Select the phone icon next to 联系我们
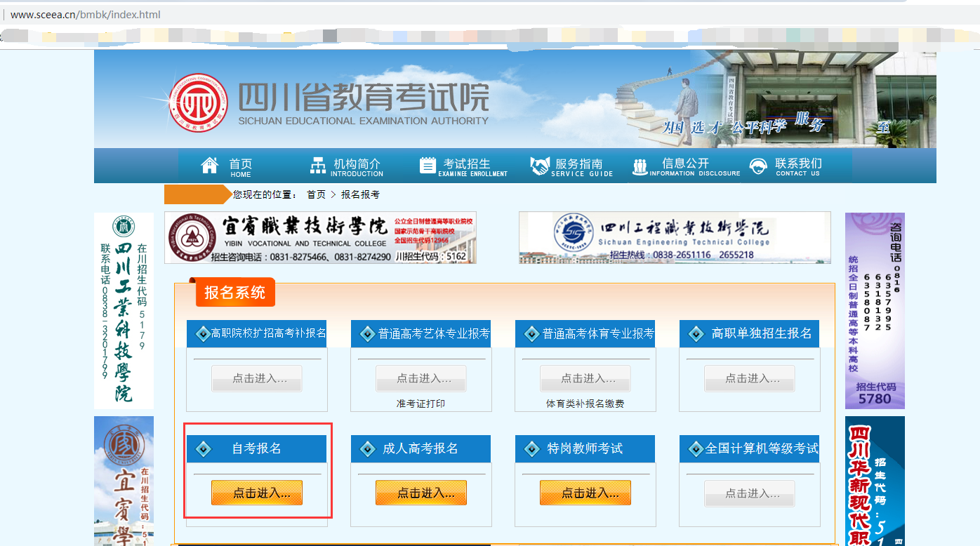Screen dimensions: 980x546 757,165
